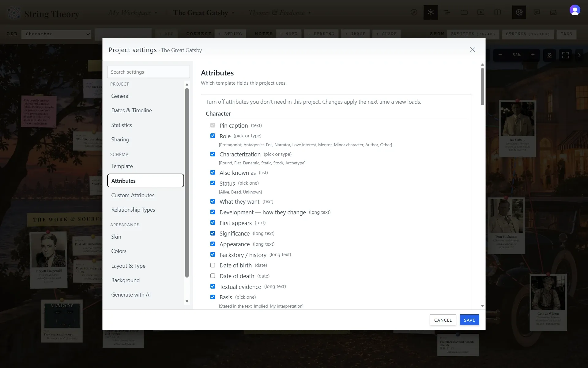Select the asterisk board view icon
The image size is (588, 368).
coord(431,12)
